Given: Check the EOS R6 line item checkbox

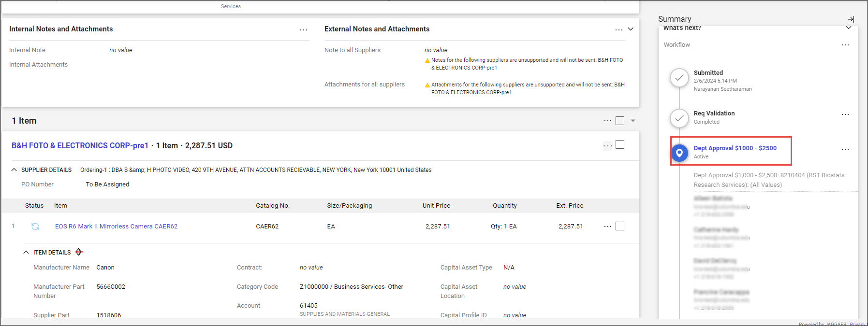Looking at the screenshot, I should [620, 226].
